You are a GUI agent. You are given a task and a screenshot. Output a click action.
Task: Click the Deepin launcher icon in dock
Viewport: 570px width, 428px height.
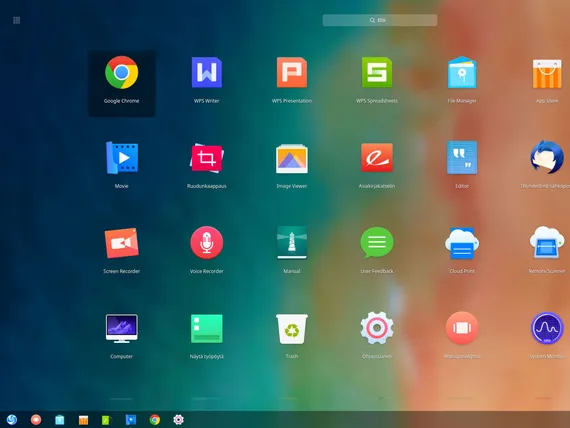(12, 420)
